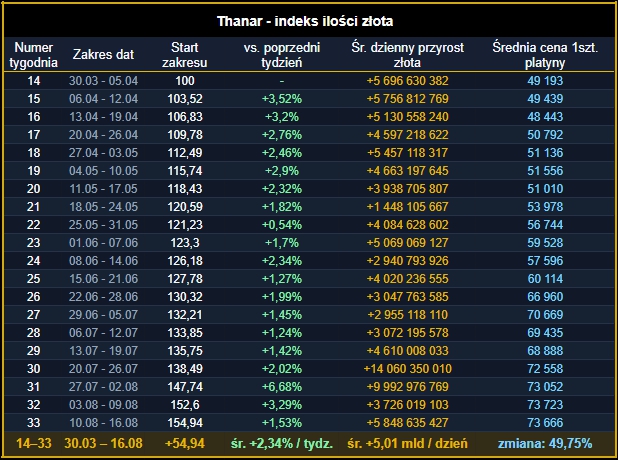Click summary total '+54,94'
Image resolution: width=618 pixels, height=460 pixels.
pos(185,443)
